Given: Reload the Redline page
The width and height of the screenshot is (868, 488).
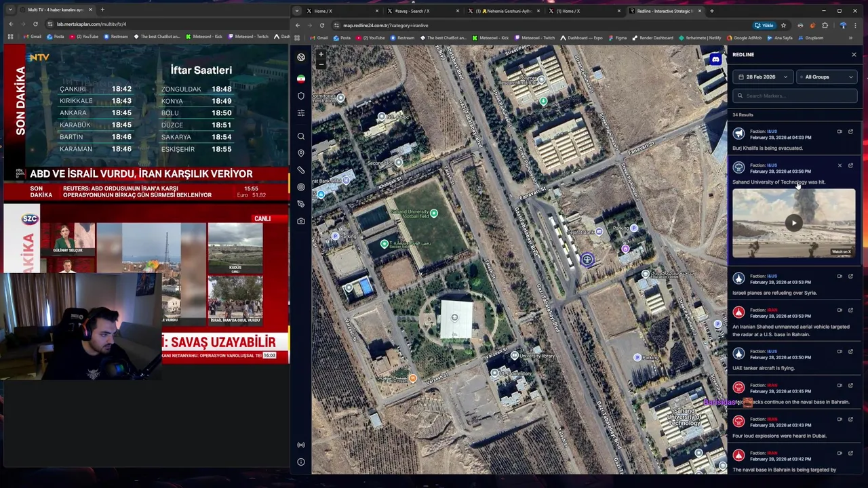Looking at the screenshot, I should point(322,25).
